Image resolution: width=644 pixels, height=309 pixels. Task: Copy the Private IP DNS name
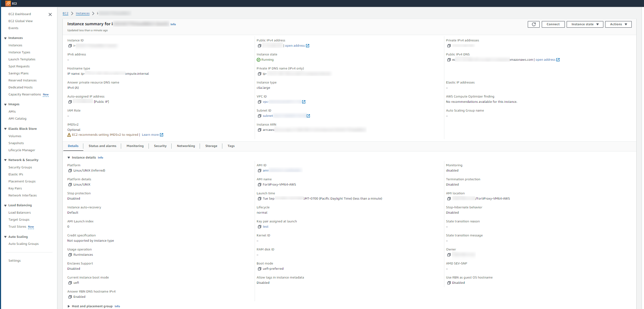tap(259, 74)
